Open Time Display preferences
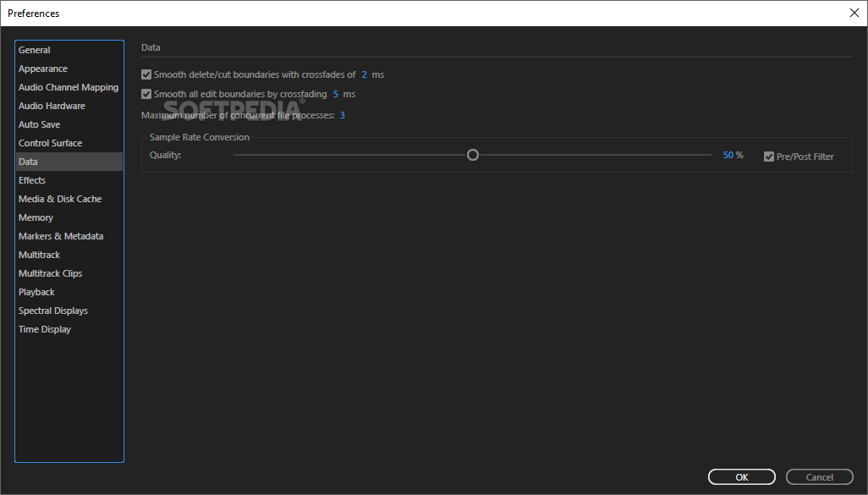 (69, 329)
